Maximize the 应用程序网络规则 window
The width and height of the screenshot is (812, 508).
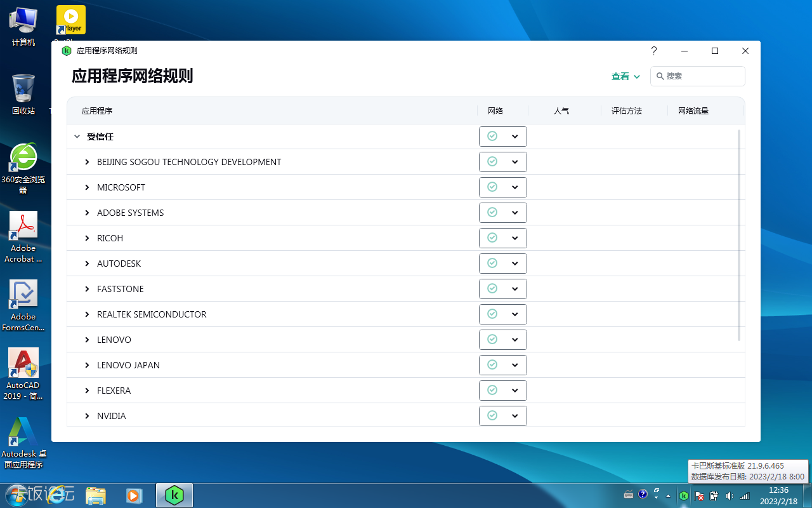coord(715,51)
